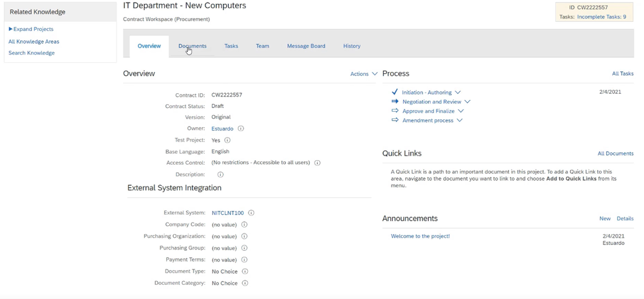The height and width of the screenshot is (299, 644).
Task: Click info icon beside Access Control value
Action: pyautogui.click(x=317, y=163)
